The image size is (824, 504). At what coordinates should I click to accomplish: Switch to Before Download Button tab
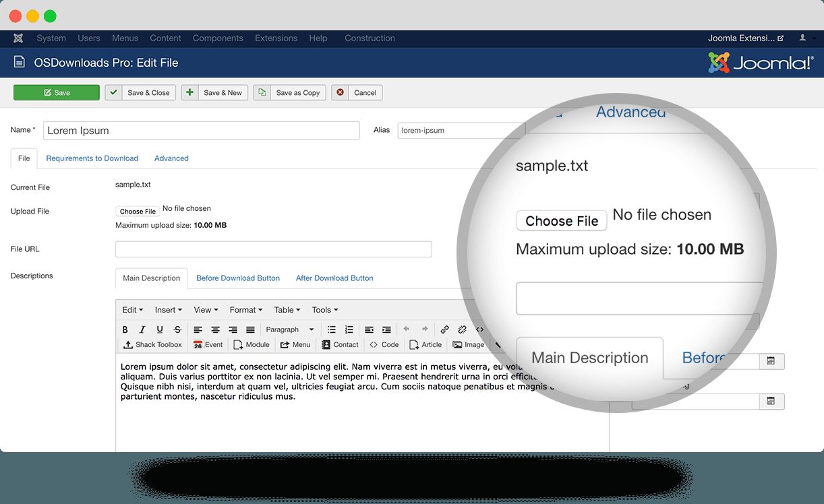click(x=238, y=278)
